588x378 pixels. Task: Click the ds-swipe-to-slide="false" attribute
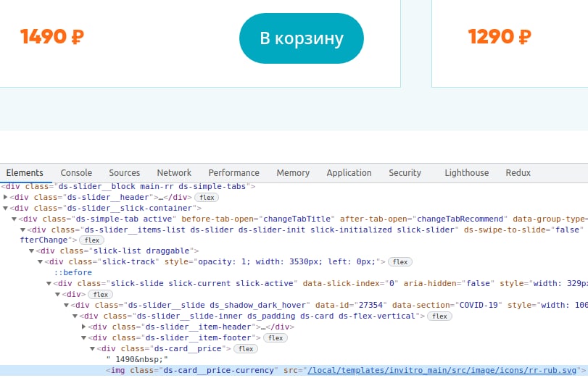(524, 230)
